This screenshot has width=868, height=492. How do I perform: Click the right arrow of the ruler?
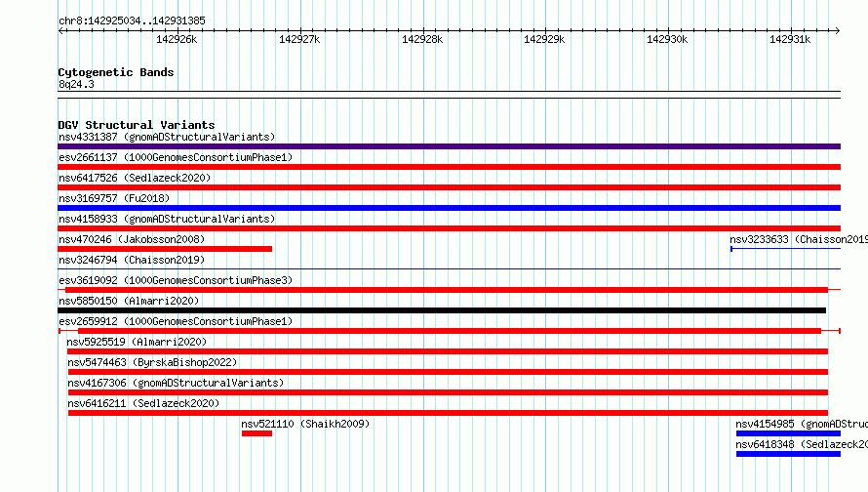point(837,31)
